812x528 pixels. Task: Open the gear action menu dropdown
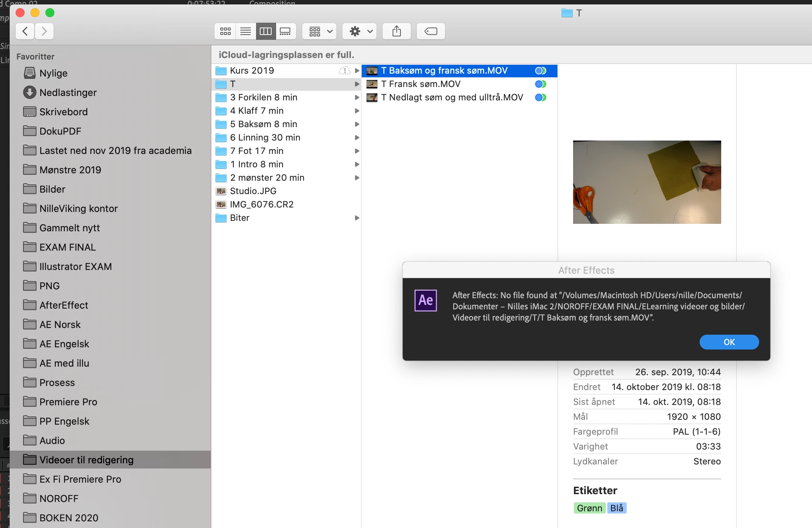[x=359, y=31]
